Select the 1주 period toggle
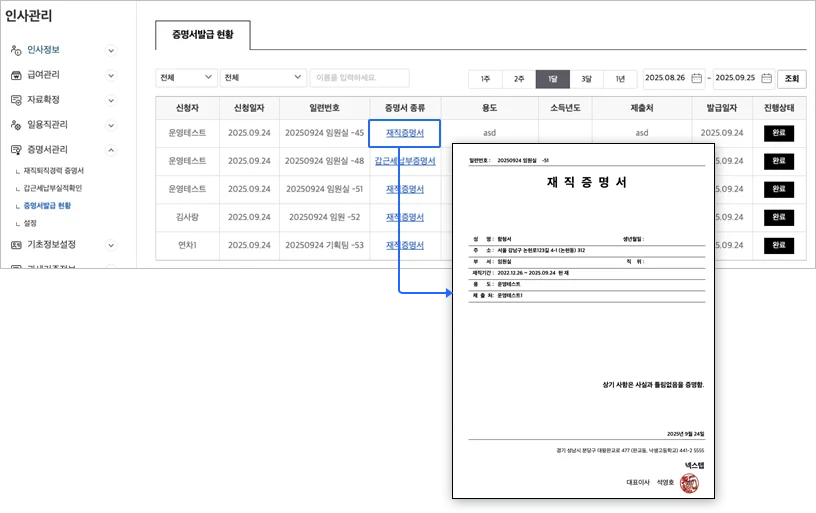Viewport: 816px width, 513px height. [x=485, y=79]
